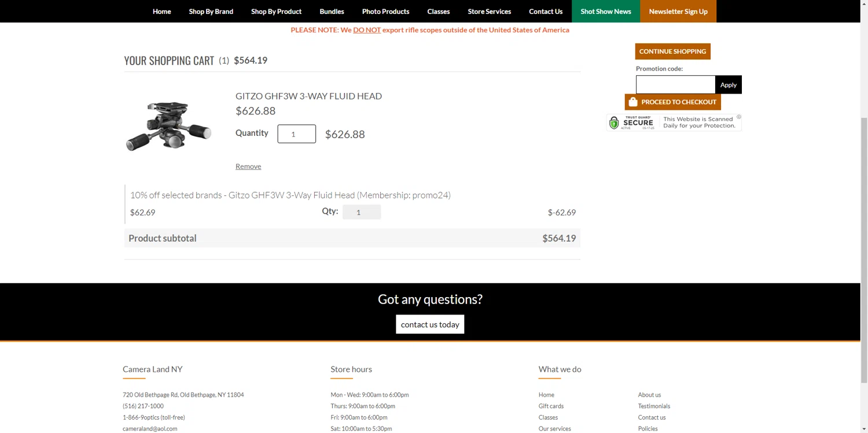Click the contact us today button
This screenshot has height=433, width=868.
pyautogui.click(x=430, y=324)
